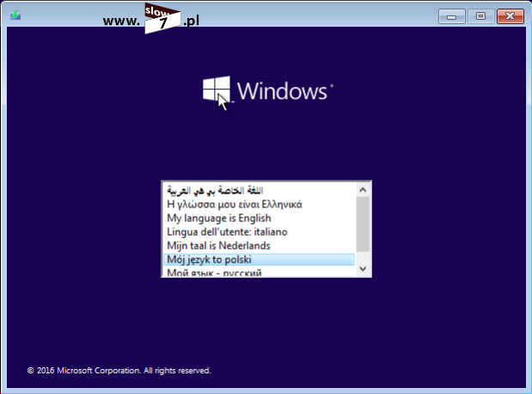
Task: Click the language list scroll down arrow
Action: [x=363, y=268]
